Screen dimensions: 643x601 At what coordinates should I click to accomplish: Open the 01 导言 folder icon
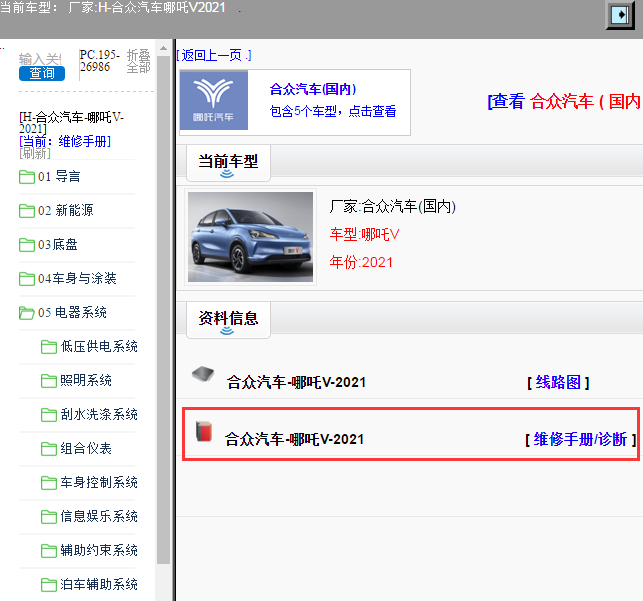[27, 177]
